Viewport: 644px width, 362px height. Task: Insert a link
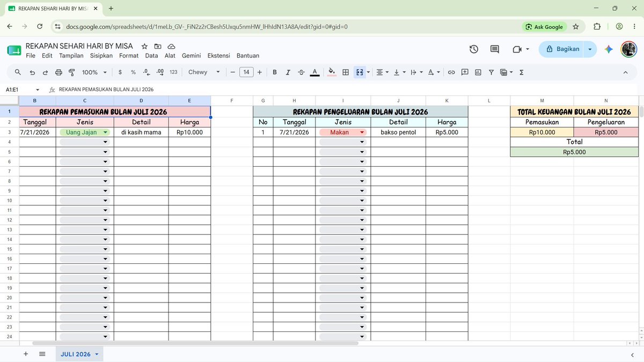(451, 72)
